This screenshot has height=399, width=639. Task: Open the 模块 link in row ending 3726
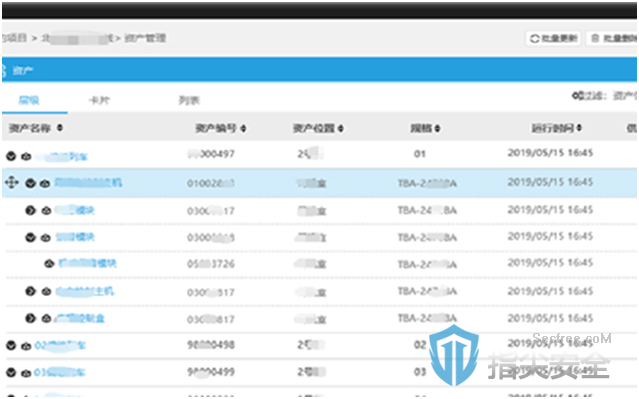point(87,264)
